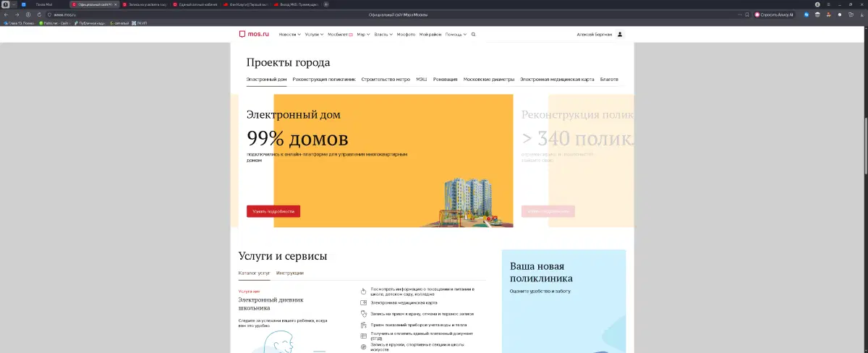Image resolution: width=868 pixels, height=353 pixels.
Task: Click the page vertical scrollbar
Action: pos(866,145)
